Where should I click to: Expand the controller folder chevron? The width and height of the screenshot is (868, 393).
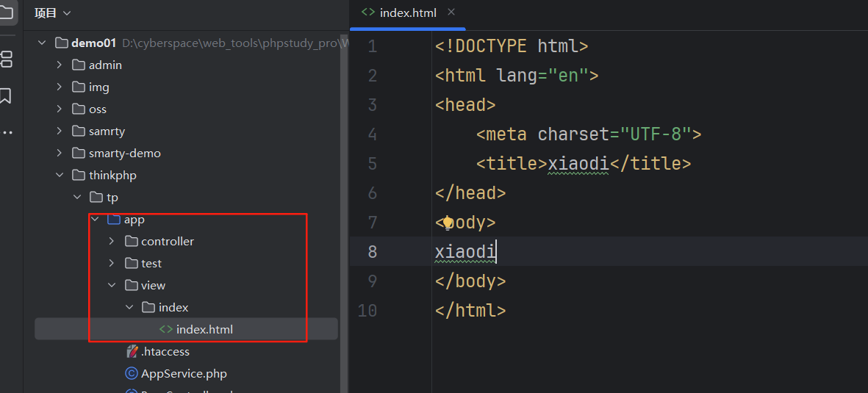pyautogui.click(x=112, y=242)
